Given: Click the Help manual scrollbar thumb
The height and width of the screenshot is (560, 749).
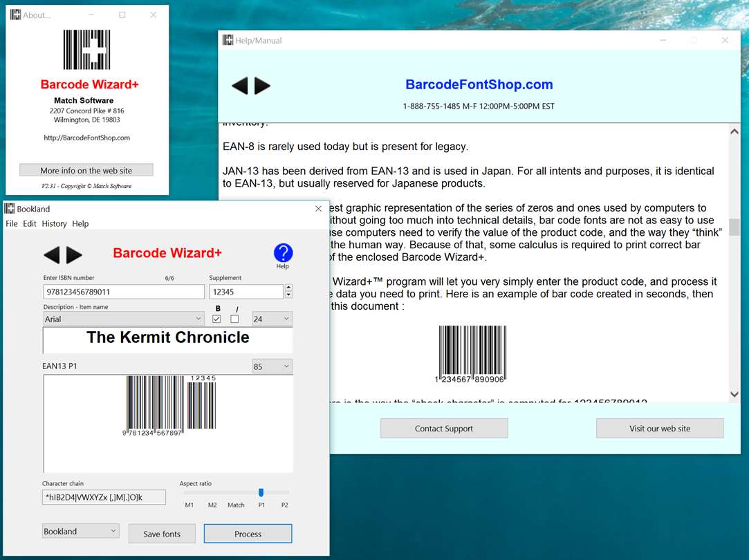Looking at the screenshot, I should point(734,227).
